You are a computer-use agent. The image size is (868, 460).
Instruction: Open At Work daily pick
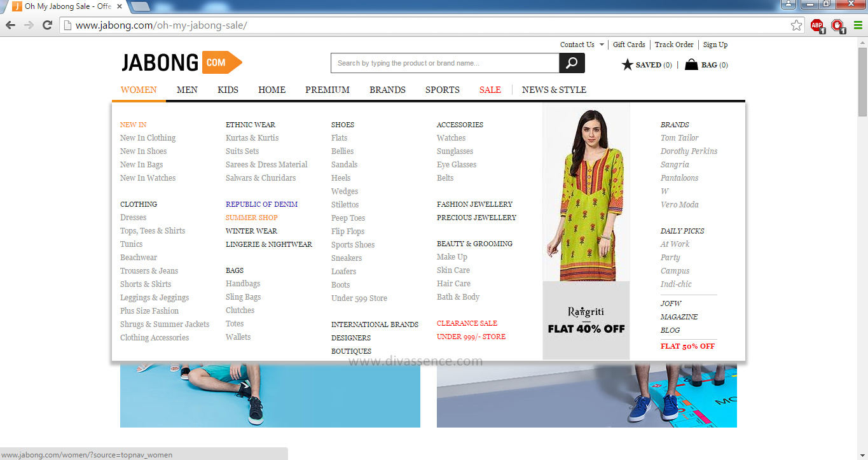675,244
